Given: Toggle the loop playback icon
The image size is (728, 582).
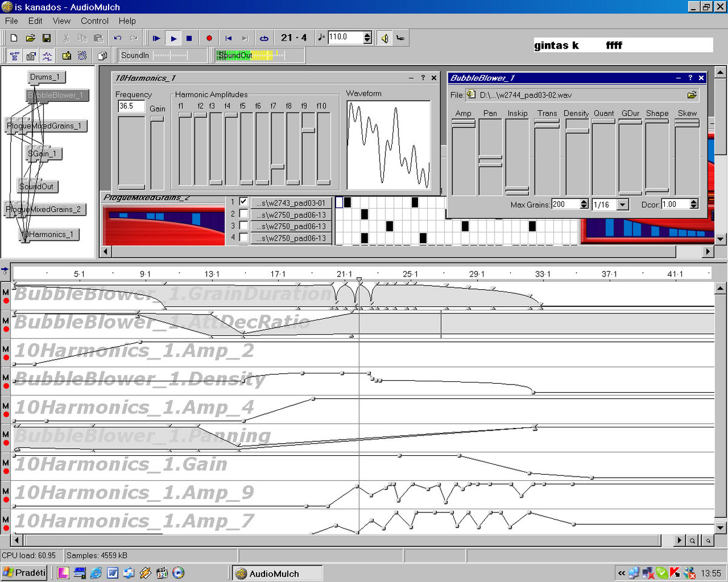Looking at the screenshot, I should [264, 38].
